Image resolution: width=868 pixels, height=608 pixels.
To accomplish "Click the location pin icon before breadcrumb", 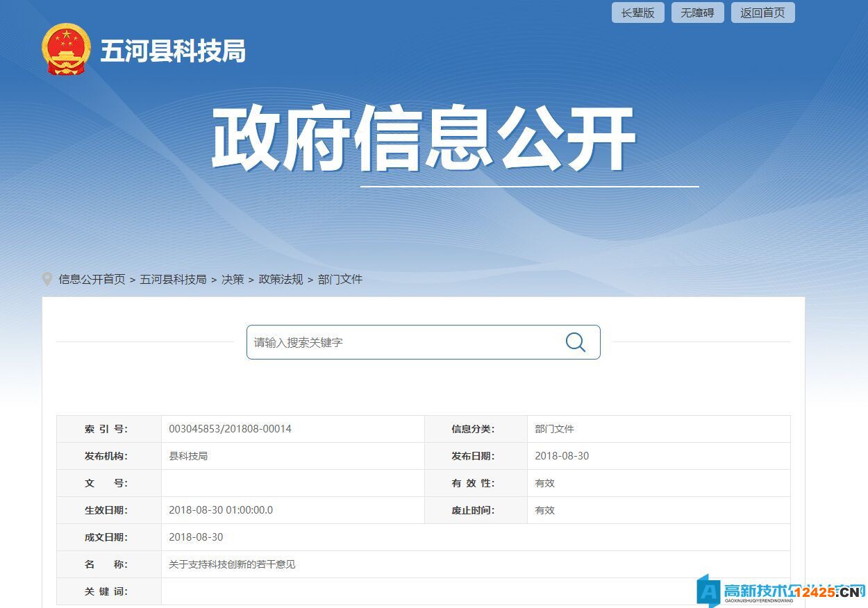I will 47,279.
